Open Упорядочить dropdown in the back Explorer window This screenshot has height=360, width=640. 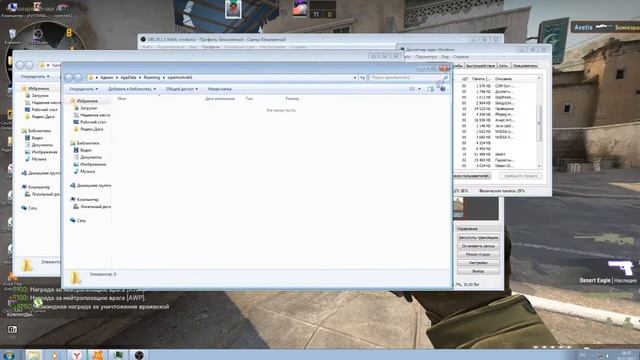(35, 76)
